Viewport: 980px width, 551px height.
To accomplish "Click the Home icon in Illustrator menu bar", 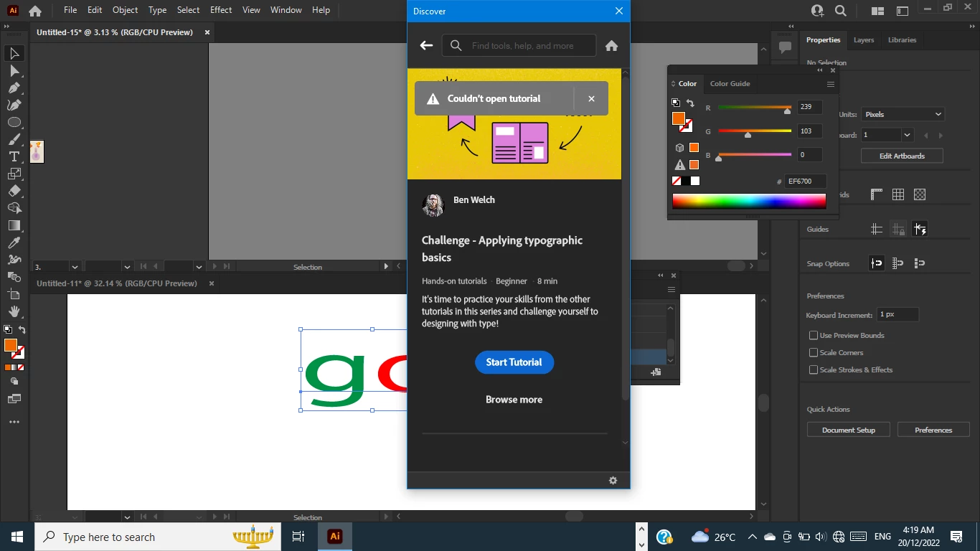I will 34,11.
